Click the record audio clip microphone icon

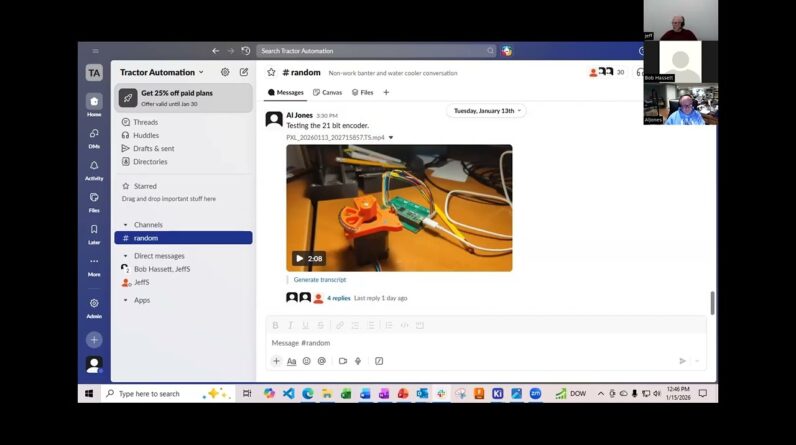[x=358, y=361]
